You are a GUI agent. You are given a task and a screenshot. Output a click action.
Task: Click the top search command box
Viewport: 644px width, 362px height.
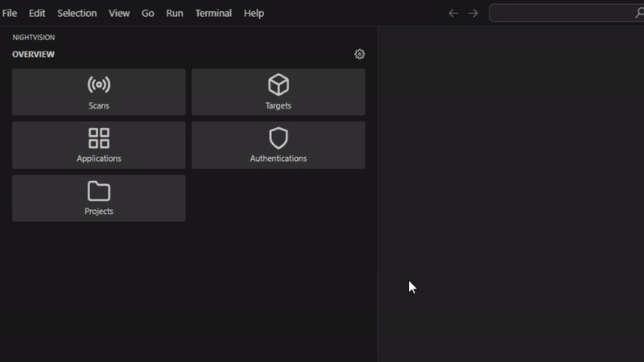point(567,13)
